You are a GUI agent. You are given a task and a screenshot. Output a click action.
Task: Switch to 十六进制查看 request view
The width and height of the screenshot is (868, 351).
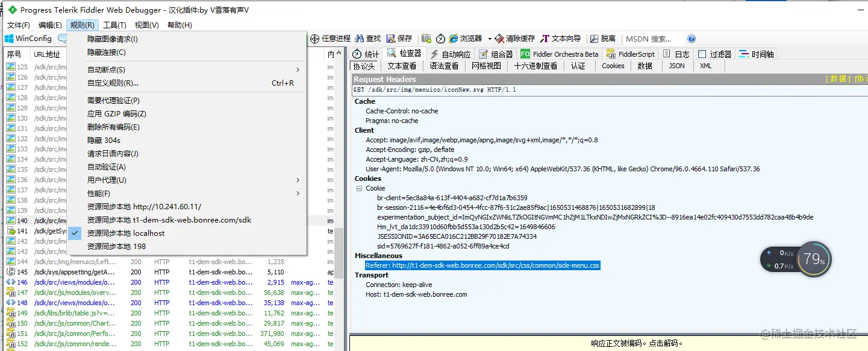pos(535,66)
